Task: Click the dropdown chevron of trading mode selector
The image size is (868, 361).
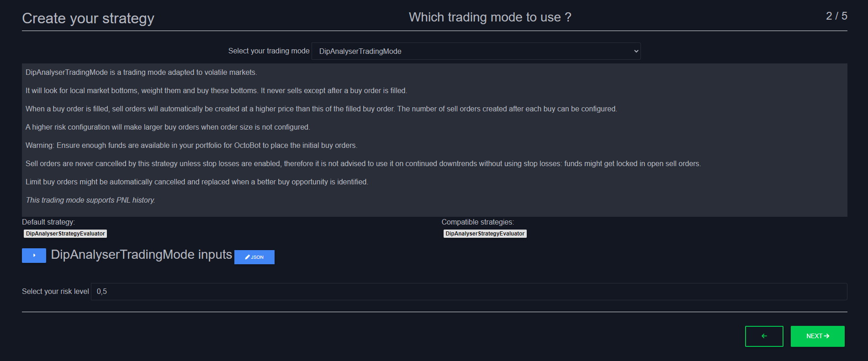Action: pyautogui.click(x=636, y=51)
